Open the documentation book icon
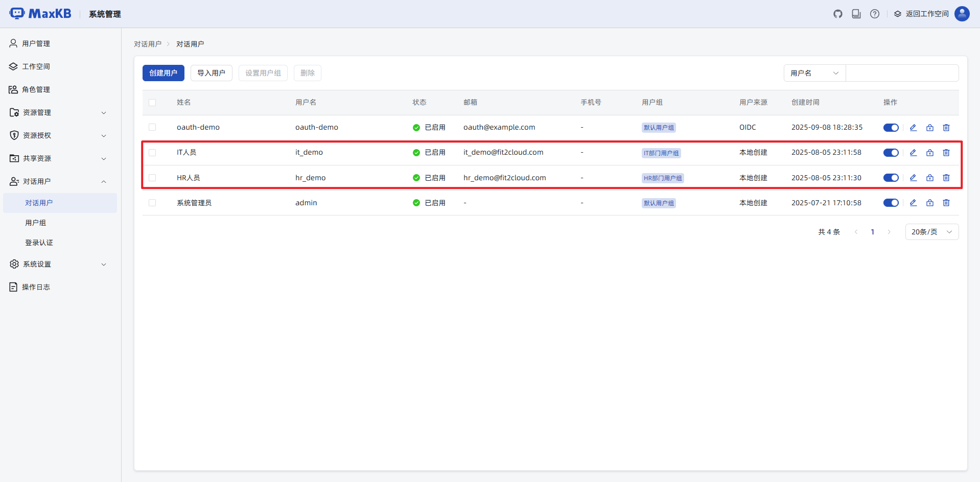980x482 pixels. 856,14
